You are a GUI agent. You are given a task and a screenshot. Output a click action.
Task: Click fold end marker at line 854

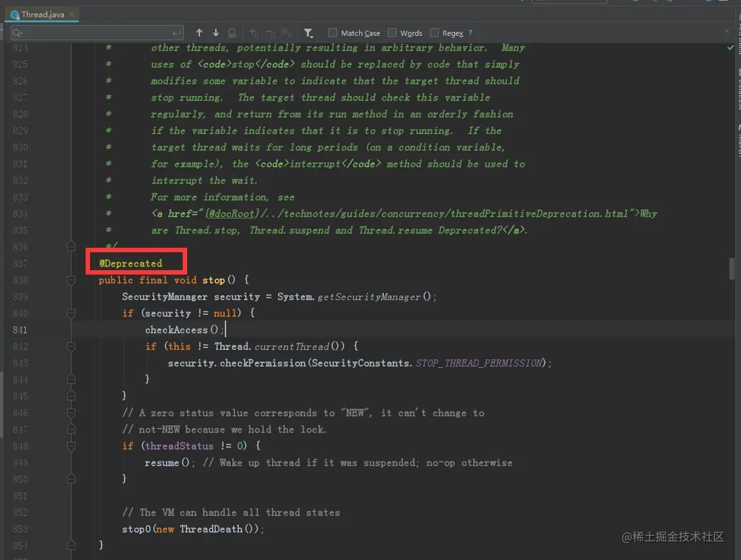click(x=72, y=545)
